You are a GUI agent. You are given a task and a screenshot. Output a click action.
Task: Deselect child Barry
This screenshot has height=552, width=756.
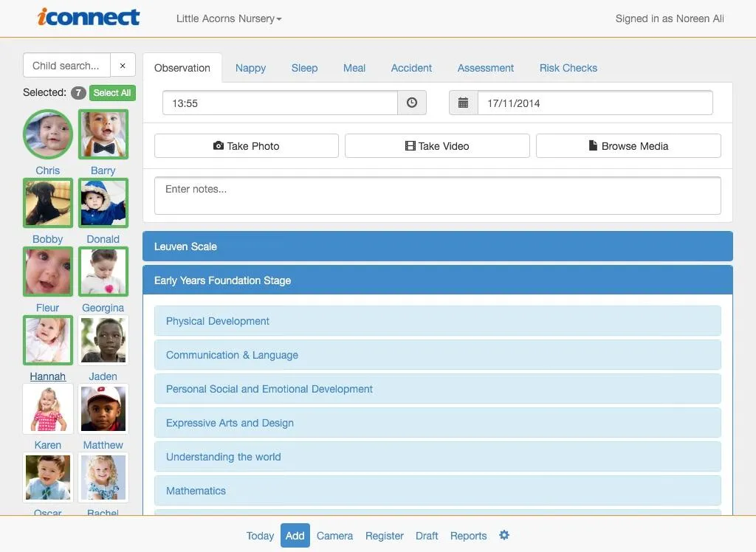click(103, 134)
